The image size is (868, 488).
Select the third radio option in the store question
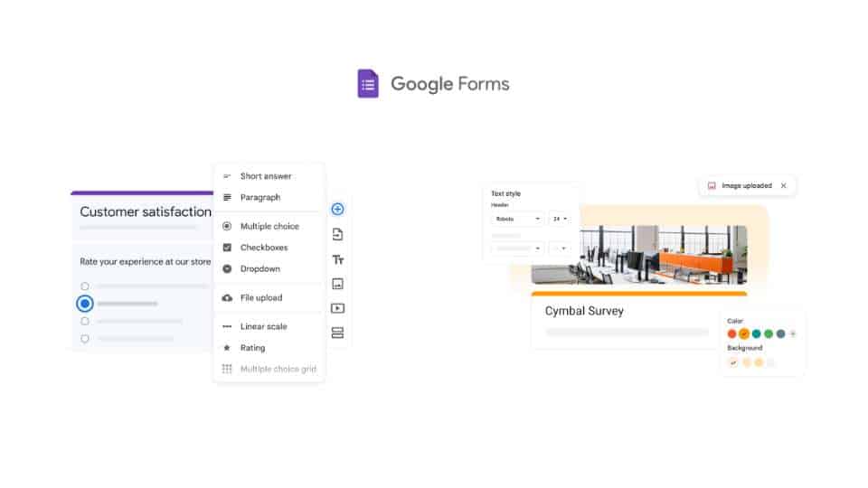[x=85, y=321]
